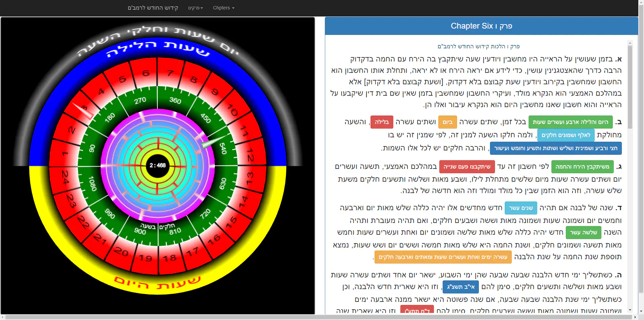Click the 2:468 center of the clock
The height and width of the screenshot is (320, 644).
[157, 165]
